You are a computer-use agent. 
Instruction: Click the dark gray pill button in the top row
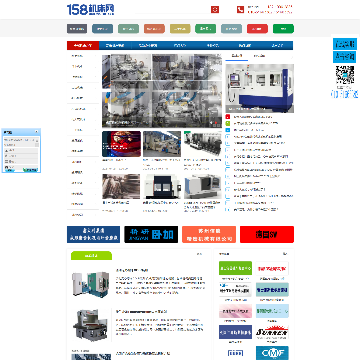coord(77,29)
